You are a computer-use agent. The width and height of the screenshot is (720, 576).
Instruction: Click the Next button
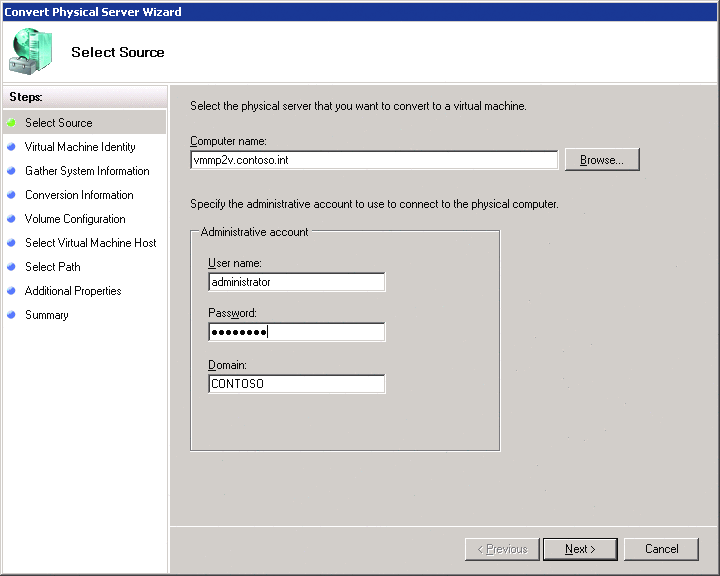(x=580, y=549)
